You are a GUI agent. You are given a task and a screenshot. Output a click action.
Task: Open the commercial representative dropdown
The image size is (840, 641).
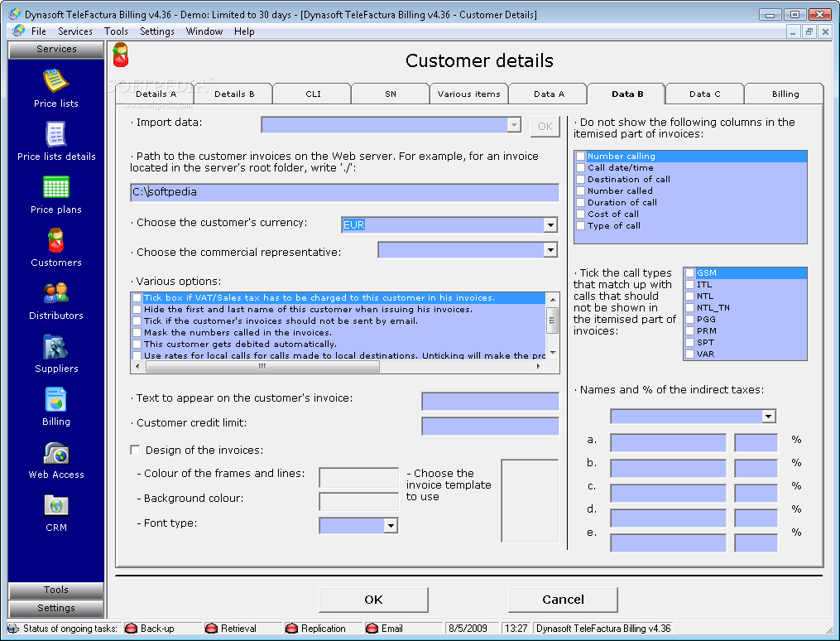[x=550, y=250]
